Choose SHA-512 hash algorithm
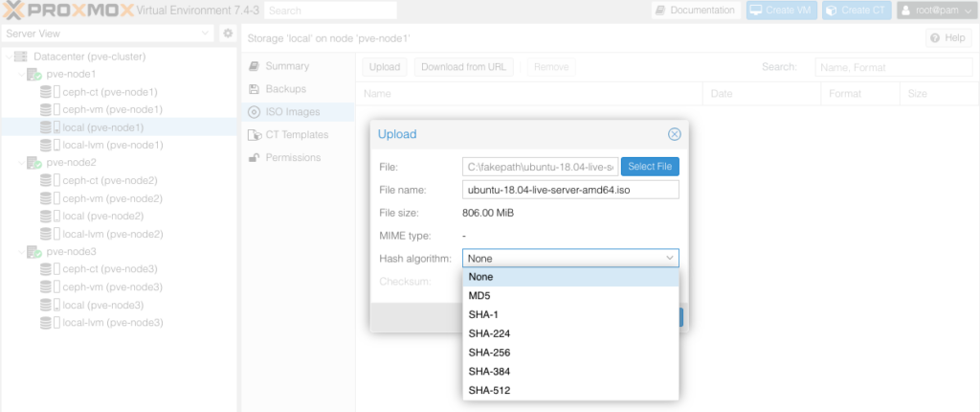The width and height of the screenshot is (980, 412). pos(570,391)
